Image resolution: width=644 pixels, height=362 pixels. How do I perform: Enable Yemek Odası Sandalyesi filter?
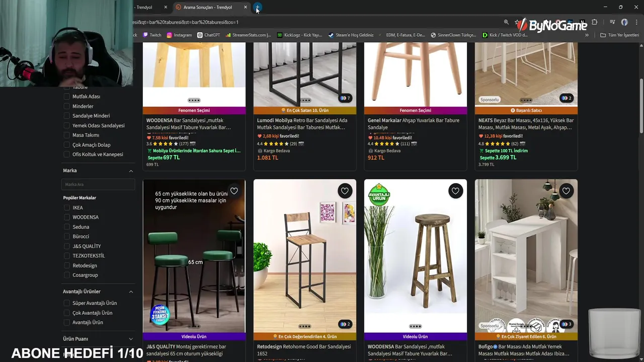pyautogui.click(x=66, y=126)
